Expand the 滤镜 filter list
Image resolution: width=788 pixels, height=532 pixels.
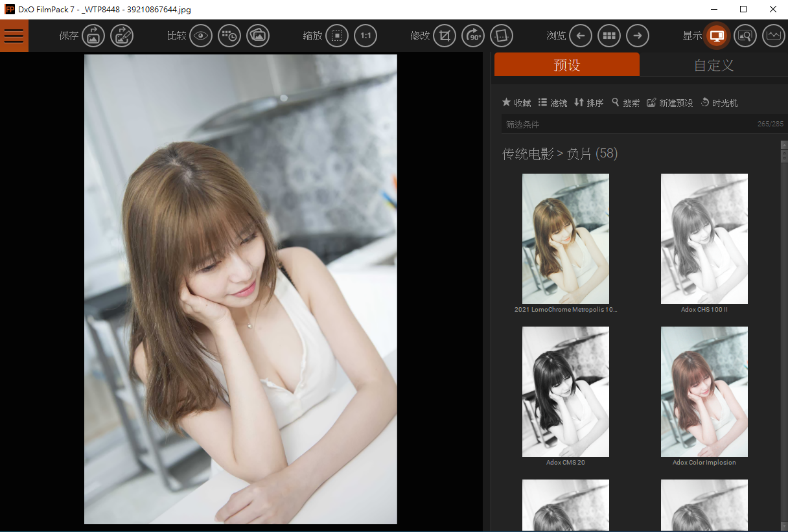point(552,103)
